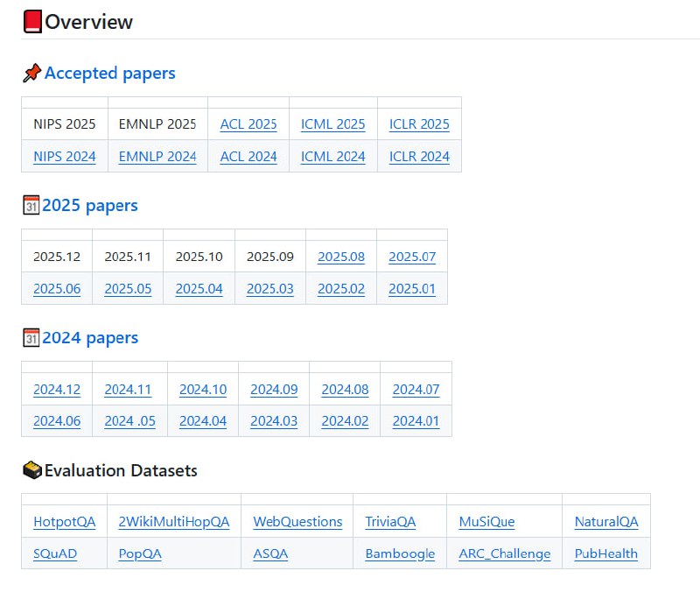The image size is (700, 592).
Task: Open the 2024.12 papers link
Action: click(x=57, y=390)
